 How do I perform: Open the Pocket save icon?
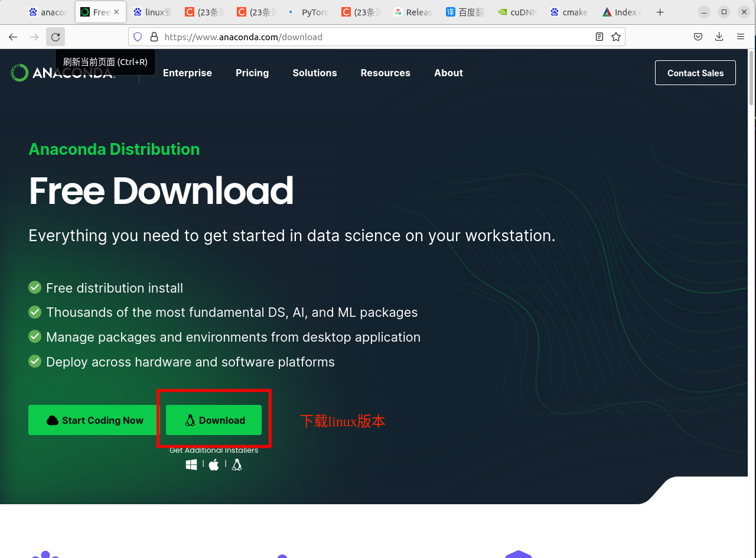coord(698,37)
